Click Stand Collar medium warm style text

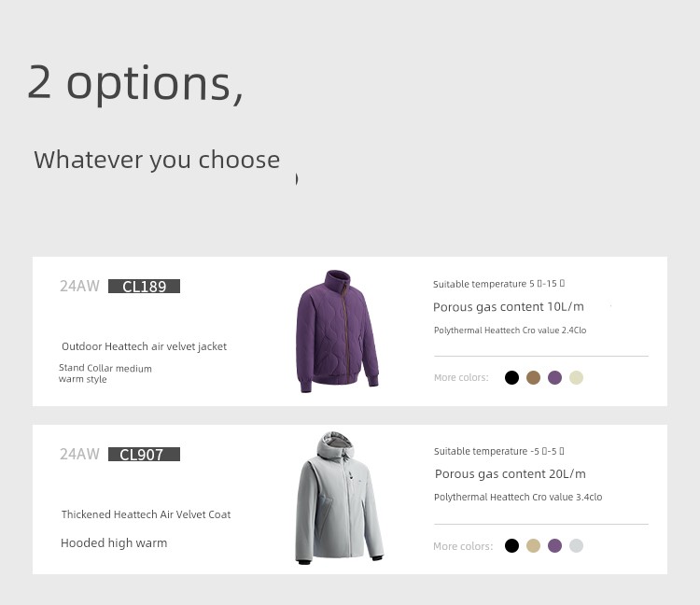(x=105, y=373)
